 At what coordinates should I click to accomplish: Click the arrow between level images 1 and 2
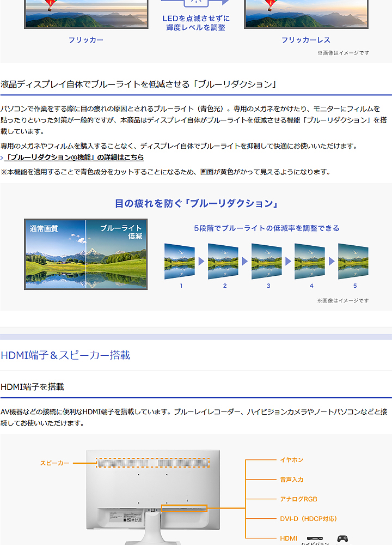[x=201, y=262]
